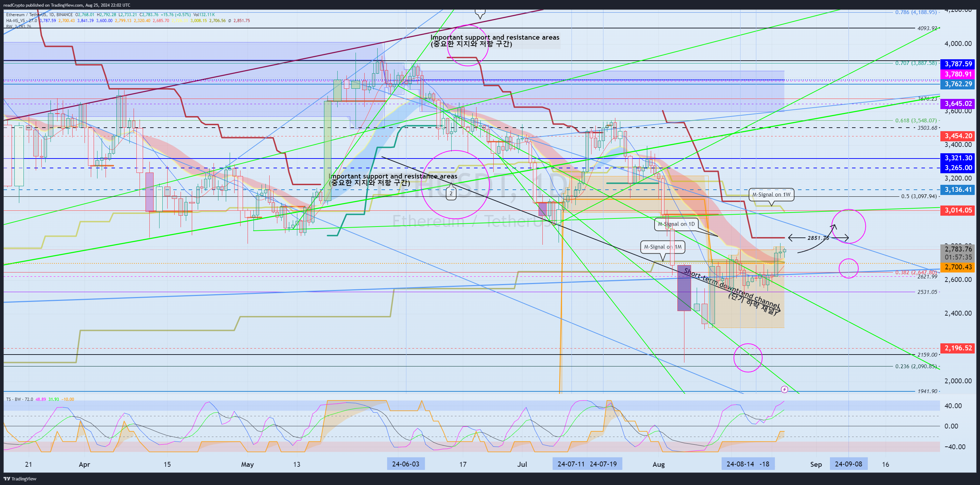Click the 2,000.00 price axis label

point(958,381)
